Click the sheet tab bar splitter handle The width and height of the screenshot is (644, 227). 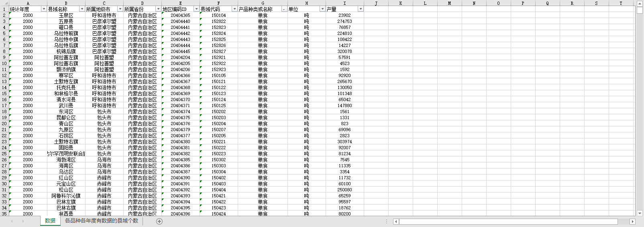(x=387, y=221)
